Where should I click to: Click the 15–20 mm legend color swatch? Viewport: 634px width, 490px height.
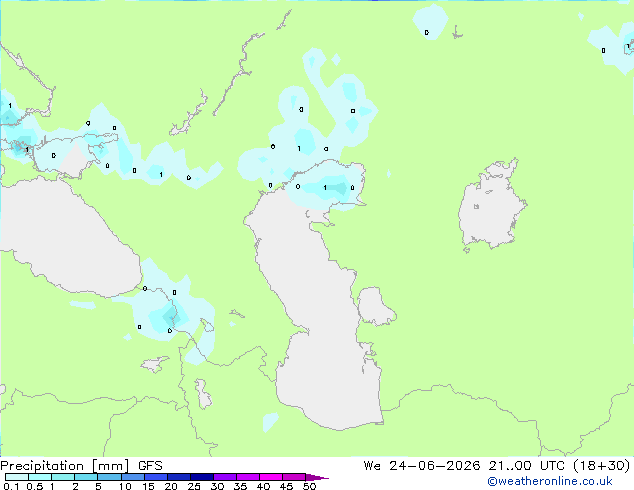[x=155, y=477]
